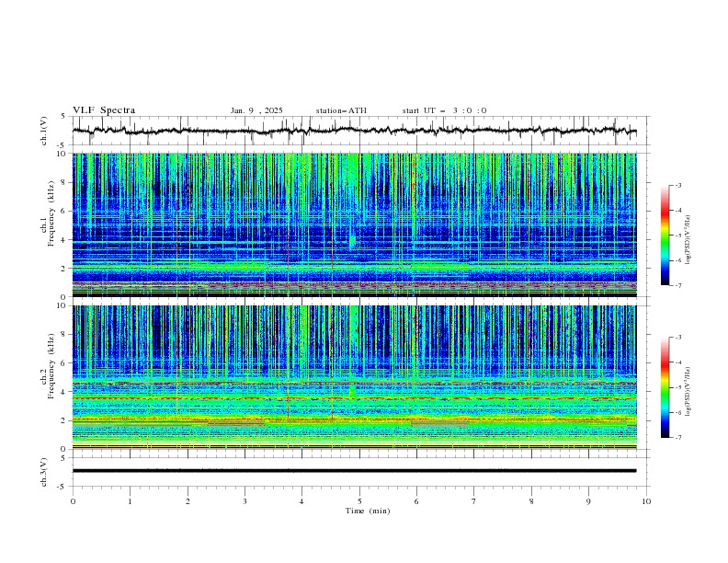Click the ch.2 spectrogram panel

(355, 377)
